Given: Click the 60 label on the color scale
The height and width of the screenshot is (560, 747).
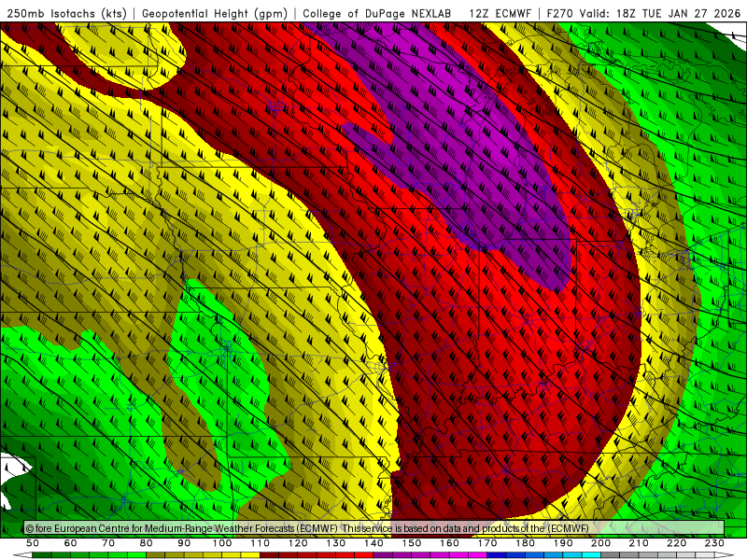Looking at the screenshot, I should [x=71, y=543].
